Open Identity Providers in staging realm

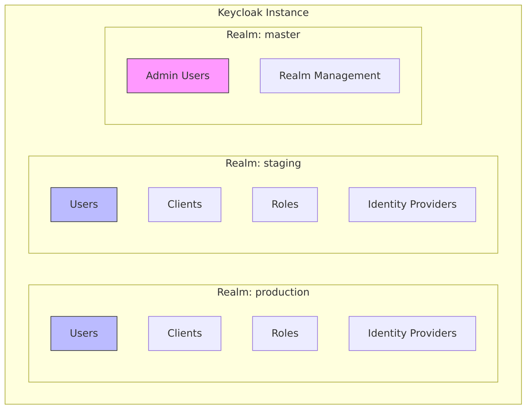tap(412, 205)
